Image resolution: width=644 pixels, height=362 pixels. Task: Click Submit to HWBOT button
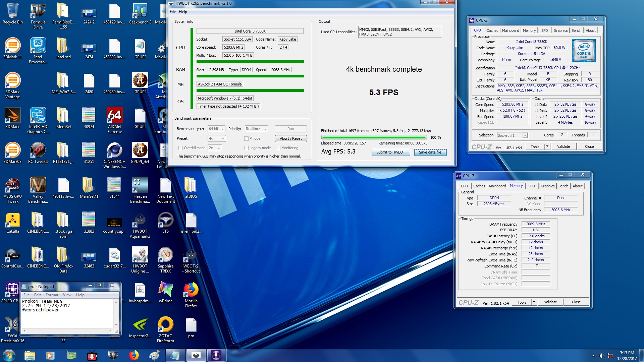pyautogui.click(x=390, y=152)
